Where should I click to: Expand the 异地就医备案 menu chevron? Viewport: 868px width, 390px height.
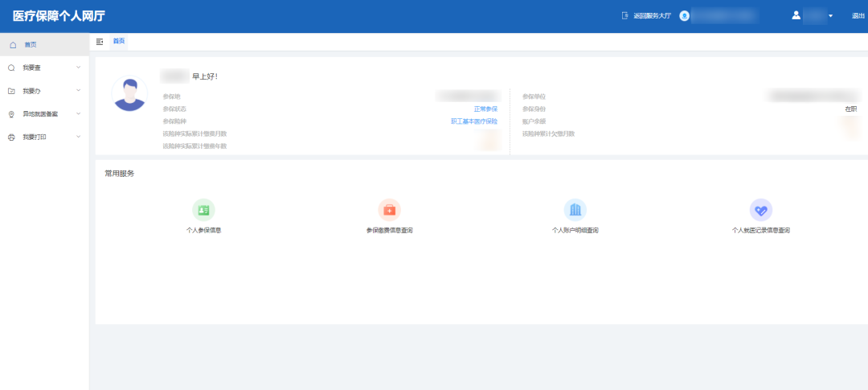click(x=78, y=113)
